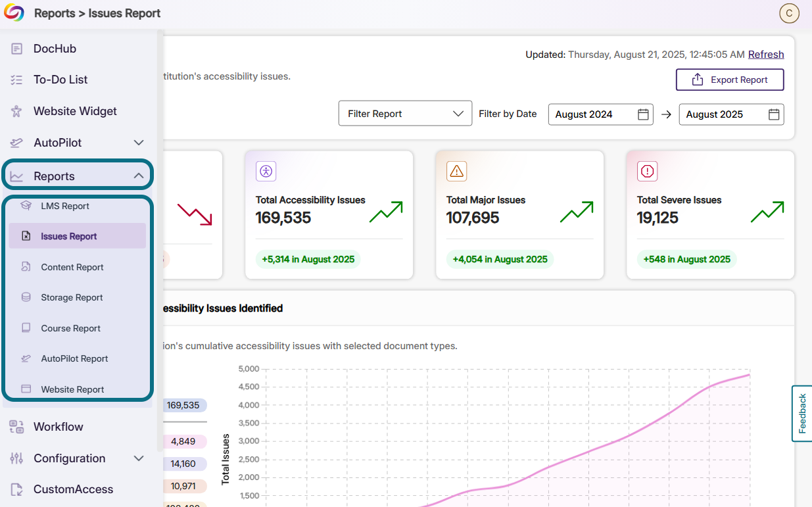Click calendar icon in August 2025 field
The image size is (812, 507).
775,114
